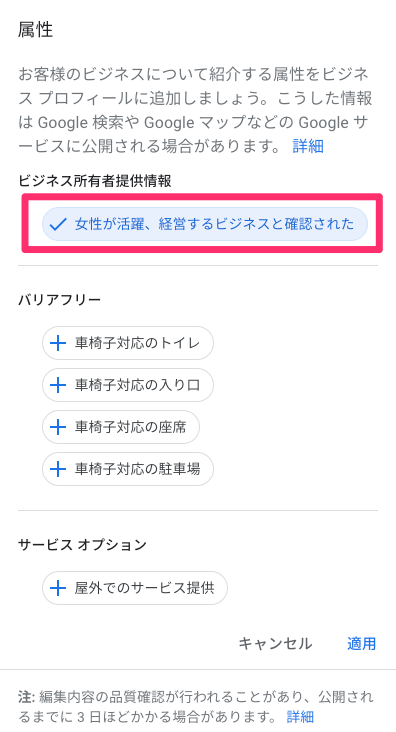Enable the 車椅子対応の入り口 attribute
Screen dimensions: 396x732
[x=128, y=385]
